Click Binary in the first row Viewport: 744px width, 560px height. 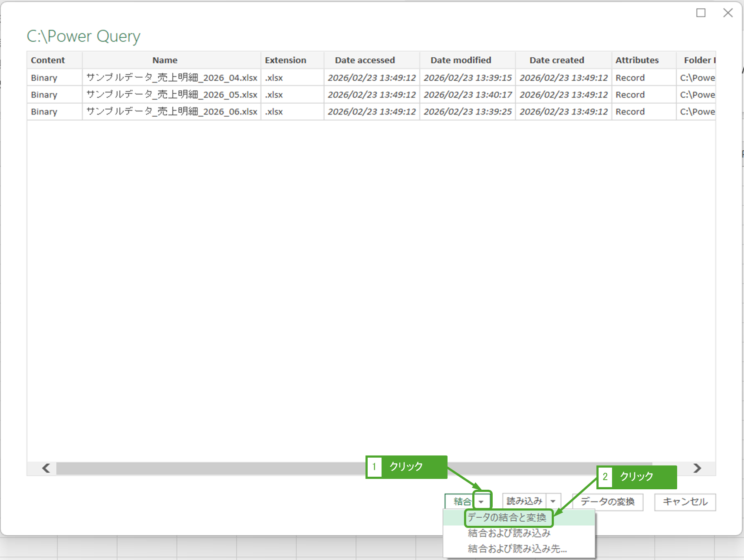[44, 78]
